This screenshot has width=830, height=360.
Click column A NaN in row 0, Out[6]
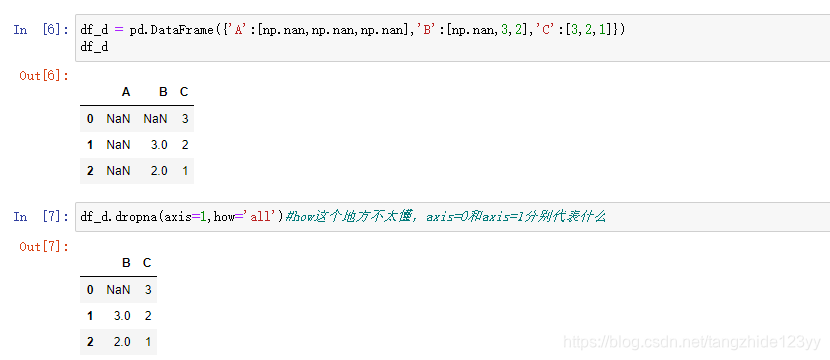(x=118, y=119)
